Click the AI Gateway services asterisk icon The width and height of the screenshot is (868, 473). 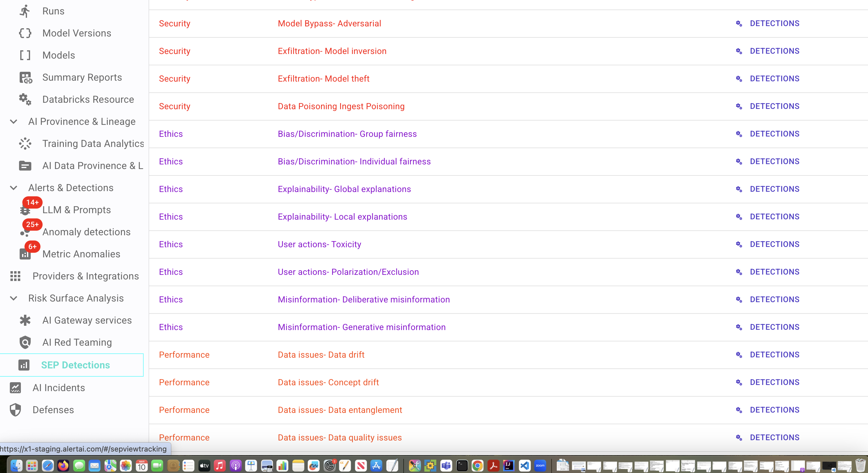coord(25,320)
